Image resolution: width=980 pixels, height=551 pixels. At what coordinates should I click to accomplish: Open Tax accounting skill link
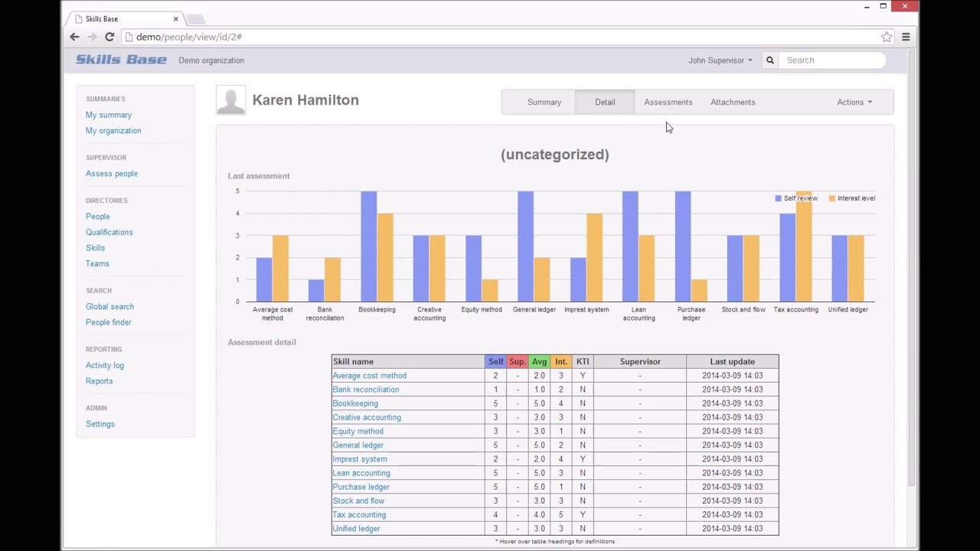click(359, 515)
